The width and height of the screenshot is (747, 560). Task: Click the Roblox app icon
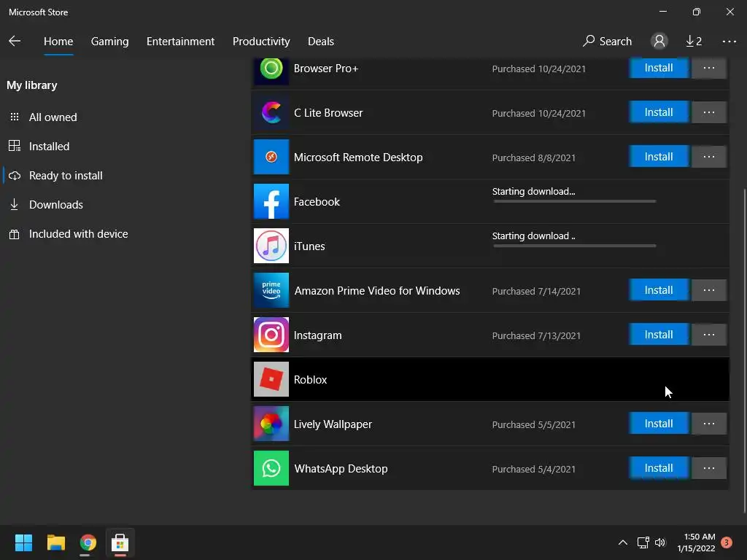271,379
